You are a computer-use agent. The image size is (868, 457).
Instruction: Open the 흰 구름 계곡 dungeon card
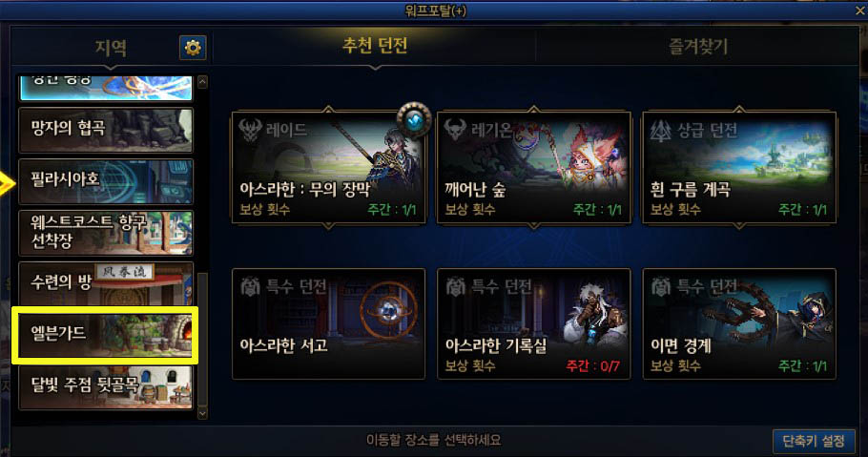pos(739,167)
